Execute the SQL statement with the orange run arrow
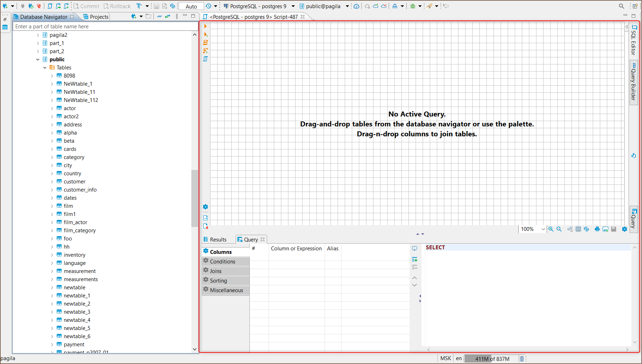 (205, 26)
